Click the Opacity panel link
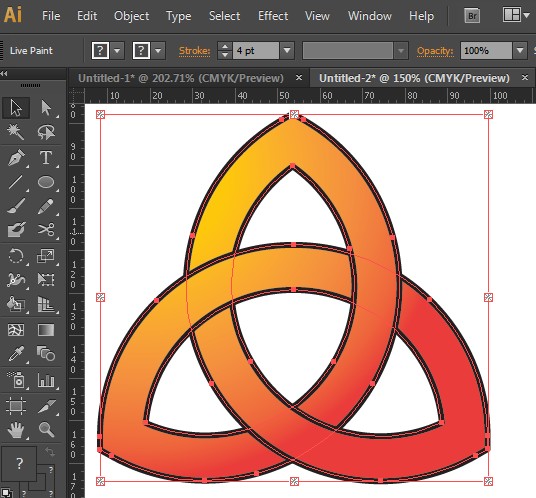The width and height of the screenshot is (536, 498). tap(435, 51)
